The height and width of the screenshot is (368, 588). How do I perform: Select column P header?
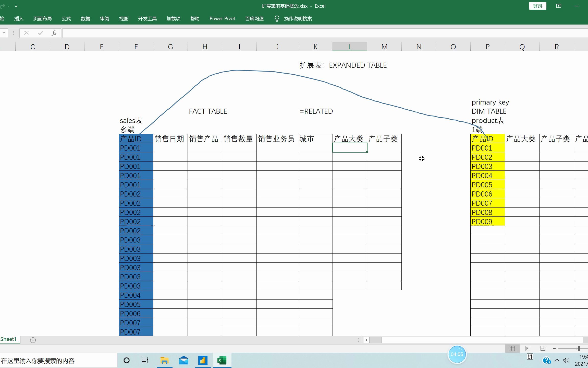[487, 47]
